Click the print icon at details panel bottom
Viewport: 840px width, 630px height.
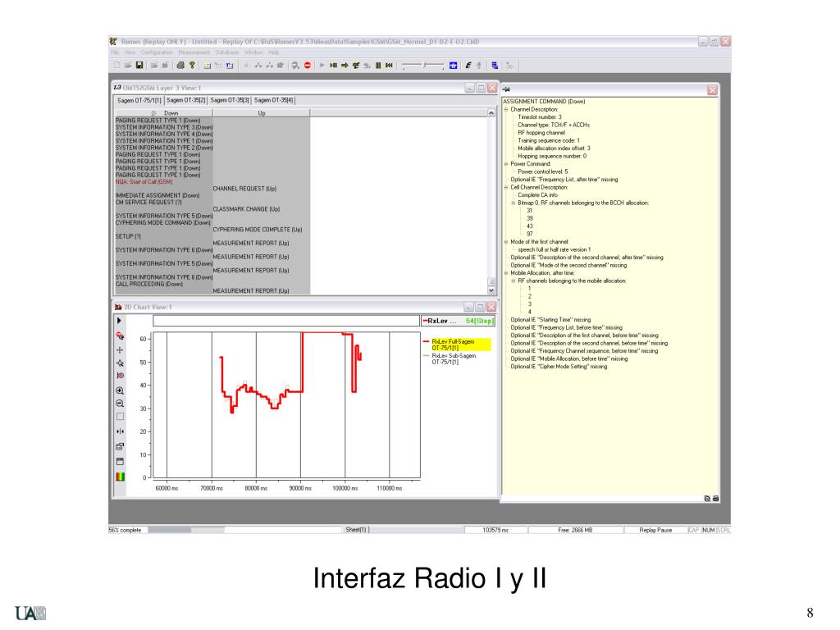click(x=715, y=498)
